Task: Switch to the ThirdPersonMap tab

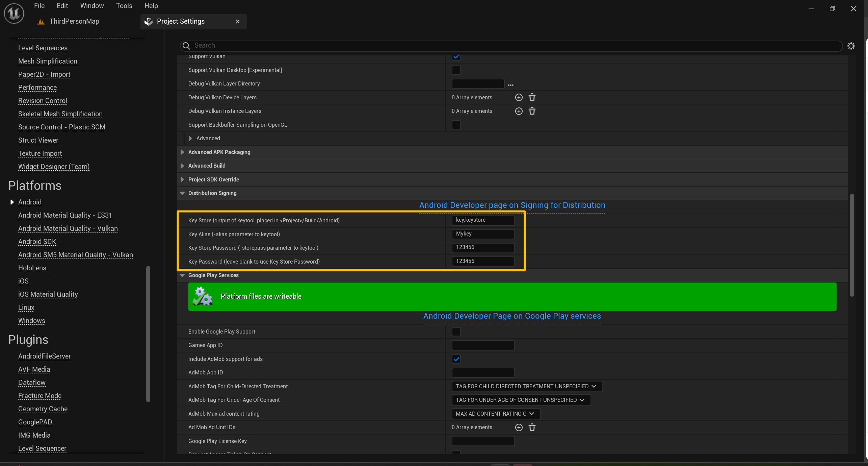Action: [74, 21]
